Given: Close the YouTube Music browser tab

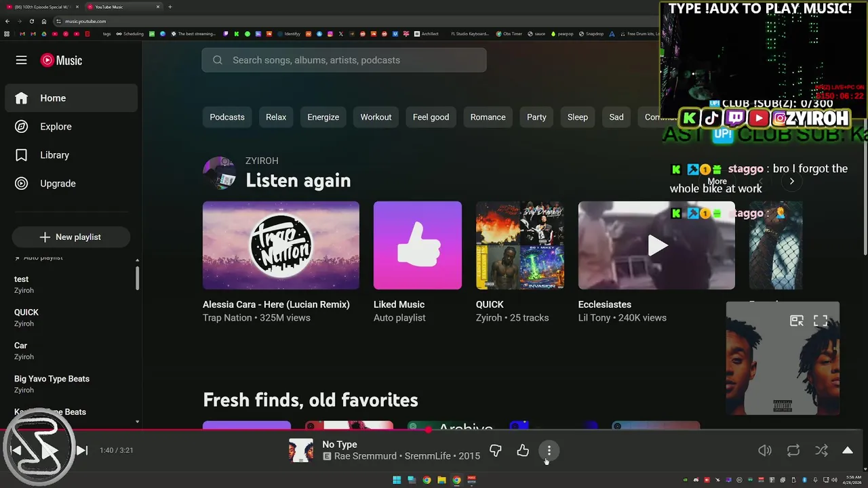Looking at the screenshot, I should click(158, 7).
